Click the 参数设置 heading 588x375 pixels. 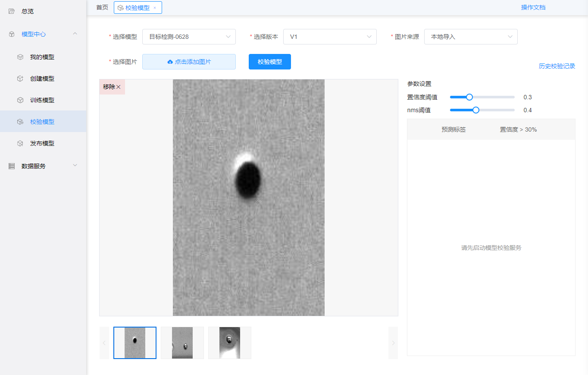[419, 84]
